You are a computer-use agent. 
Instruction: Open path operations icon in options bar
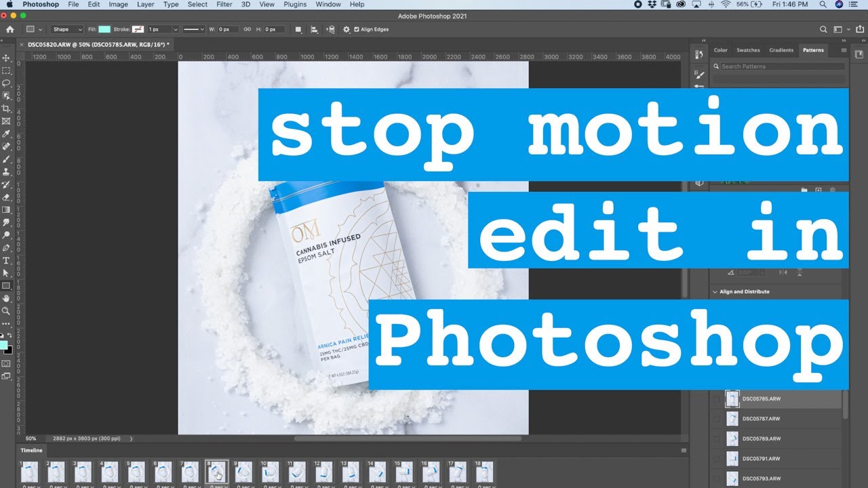click(298, 29)
